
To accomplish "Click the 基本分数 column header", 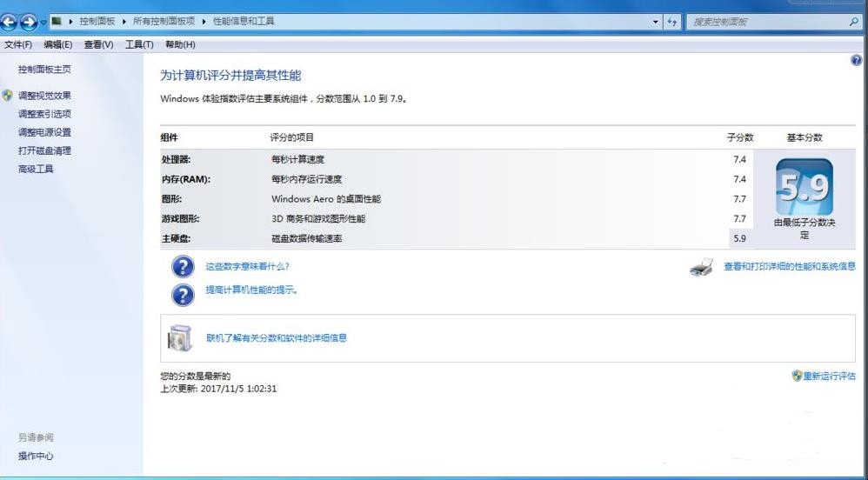I will pos(805,137).
